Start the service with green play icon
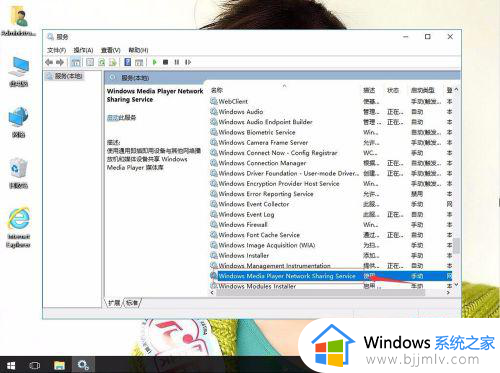 coord(154,62)
